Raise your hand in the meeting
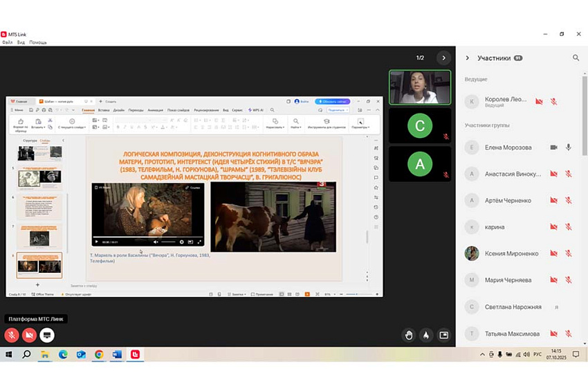588x392 pixels. [409, 335]
